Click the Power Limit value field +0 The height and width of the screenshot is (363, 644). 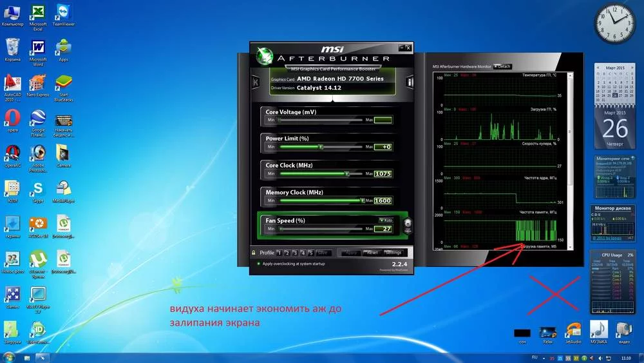click(x=383, y=147)
